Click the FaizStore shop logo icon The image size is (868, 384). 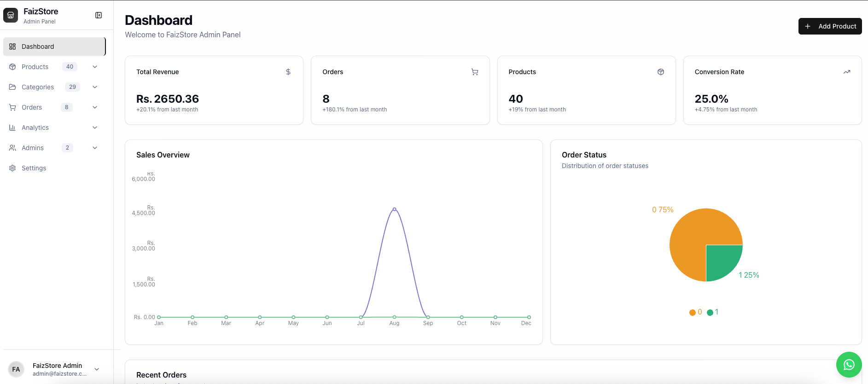pos(11,15)
